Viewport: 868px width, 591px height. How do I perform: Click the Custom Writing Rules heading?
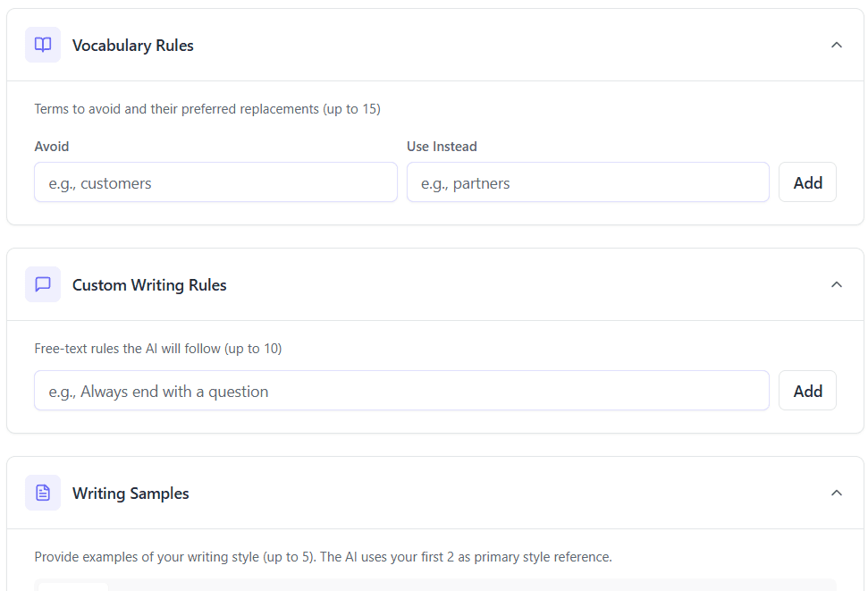149,285
